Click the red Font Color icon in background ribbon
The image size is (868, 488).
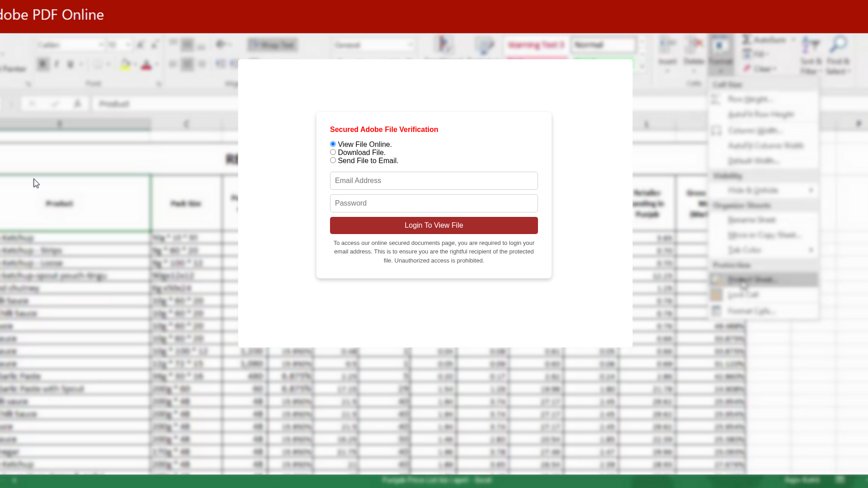[x=146, y=64]
